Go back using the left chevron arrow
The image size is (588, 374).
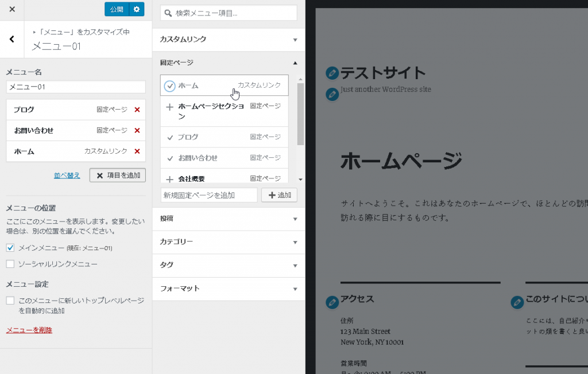point(12,40)
